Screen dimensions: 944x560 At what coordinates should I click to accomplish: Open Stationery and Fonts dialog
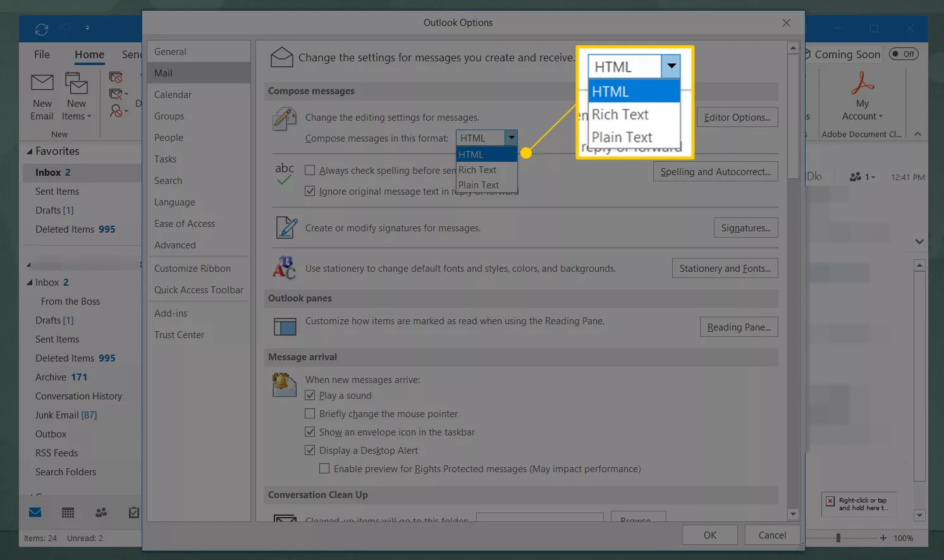725,268
